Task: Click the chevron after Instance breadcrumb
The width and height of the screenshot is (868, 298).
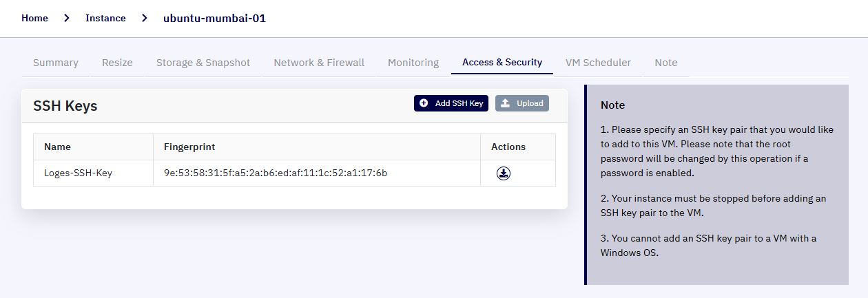Action: point(145,19)
